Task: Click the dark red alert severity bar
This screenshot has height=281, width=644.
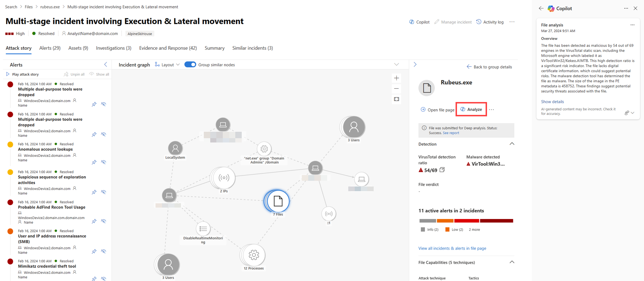Action: pyautogui.click(x=496, y=221)
